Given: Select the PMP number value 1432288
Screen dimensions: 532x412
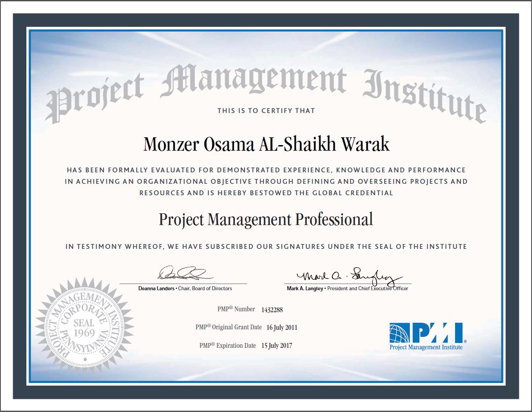Looking at the screenshot, I should (272, 310).
